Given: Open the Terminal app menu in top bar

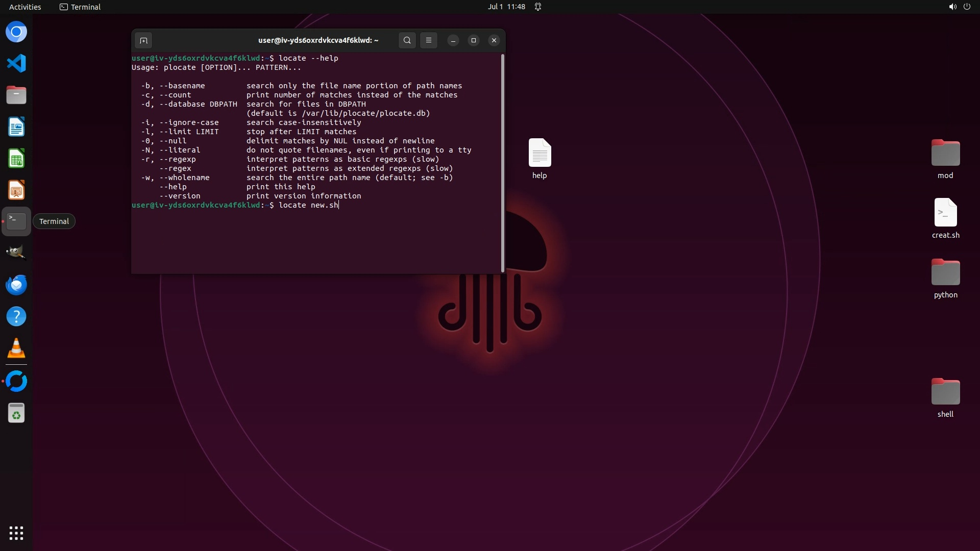Looking at the screenshot, I should pyautogui.click(x=80, y=7).
